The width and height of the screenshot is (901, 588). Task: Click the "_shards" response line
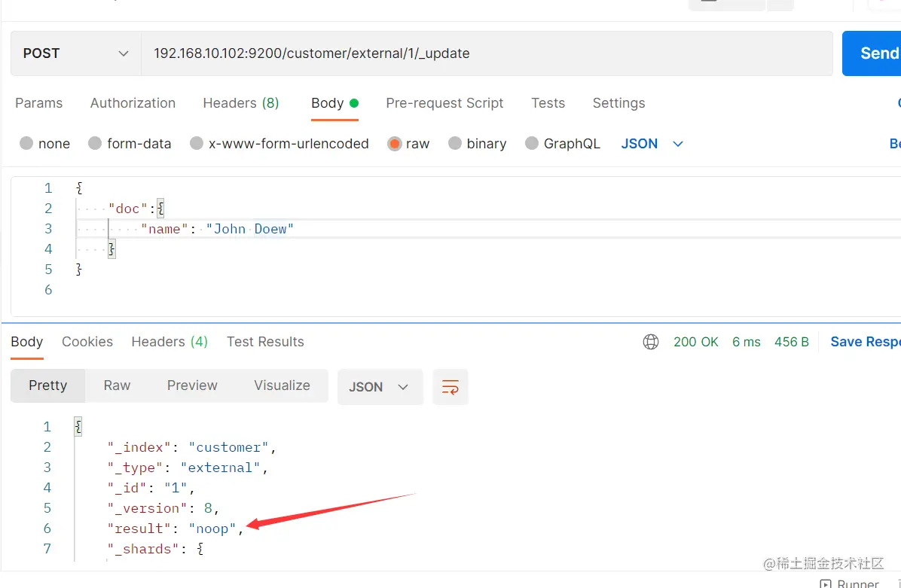tap(155, 550)
